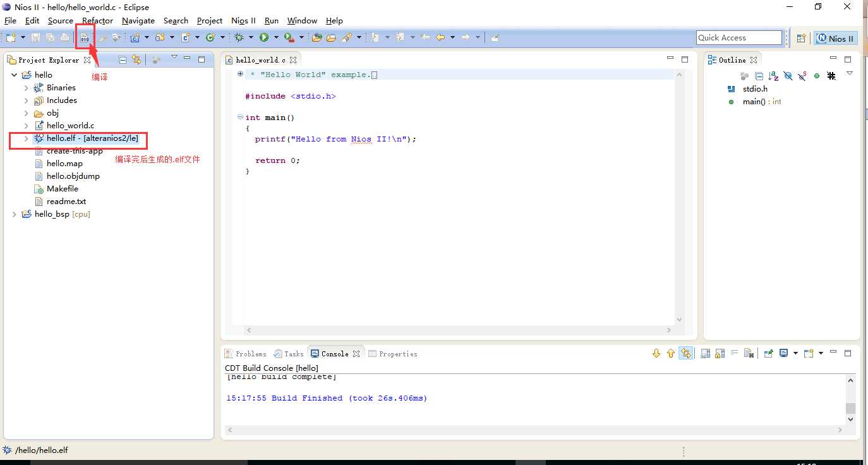This screenshot has width=868, height=465.
Task: Click the Open Task folder icon
Action: [331, 37]
